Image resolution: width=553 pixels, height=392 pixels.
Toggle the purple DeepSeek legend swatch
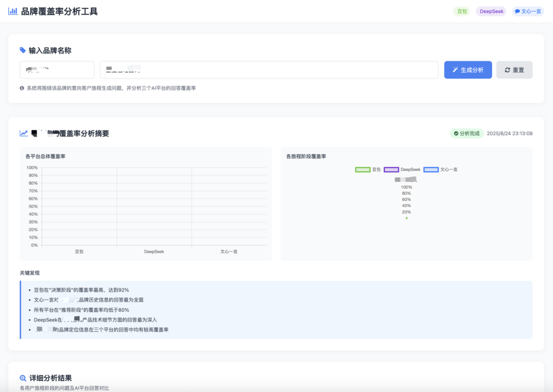point(391,169)
